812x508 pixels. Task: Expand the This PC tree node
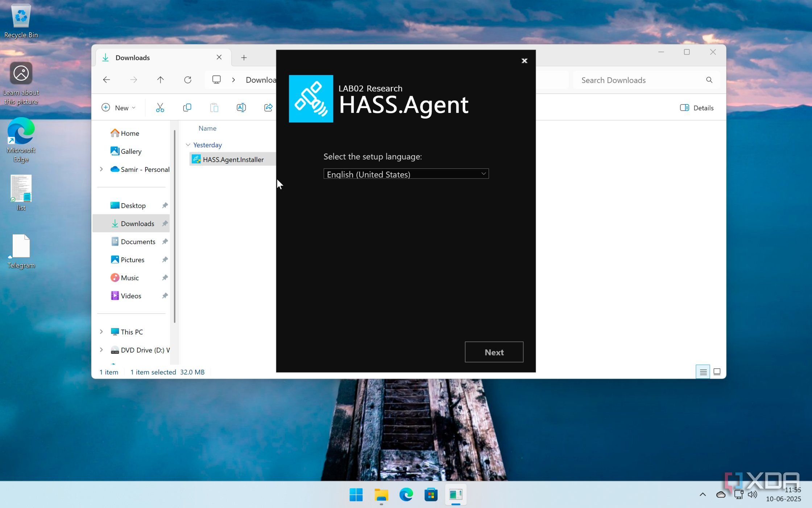coord(101,332)
